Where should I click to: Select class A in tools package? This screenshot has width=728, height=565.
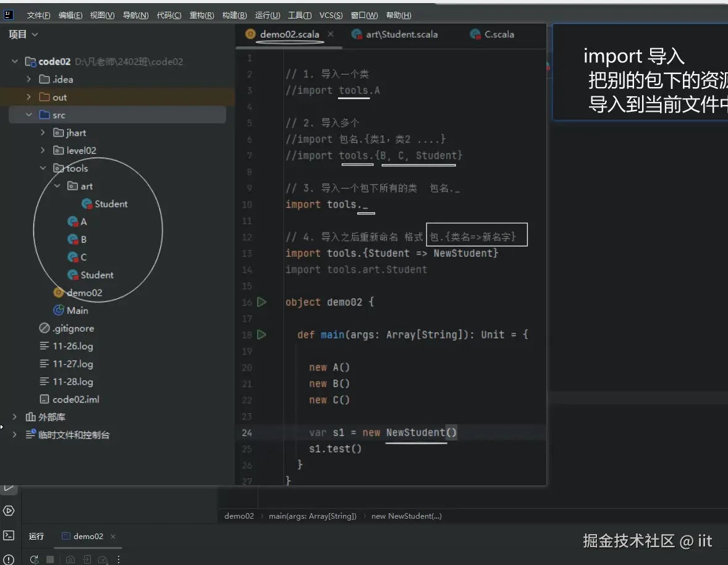click(x=77, y=222)
